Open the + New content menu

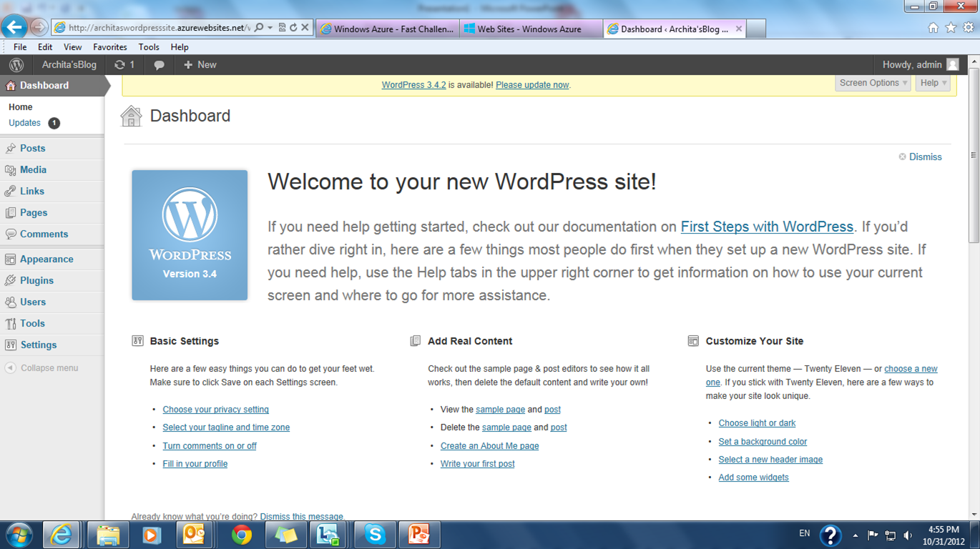click(200, 64)
